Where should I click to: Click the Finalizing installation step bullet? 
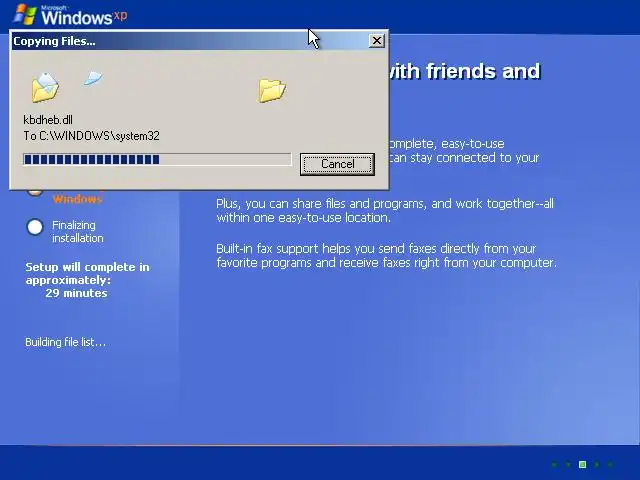35,227
